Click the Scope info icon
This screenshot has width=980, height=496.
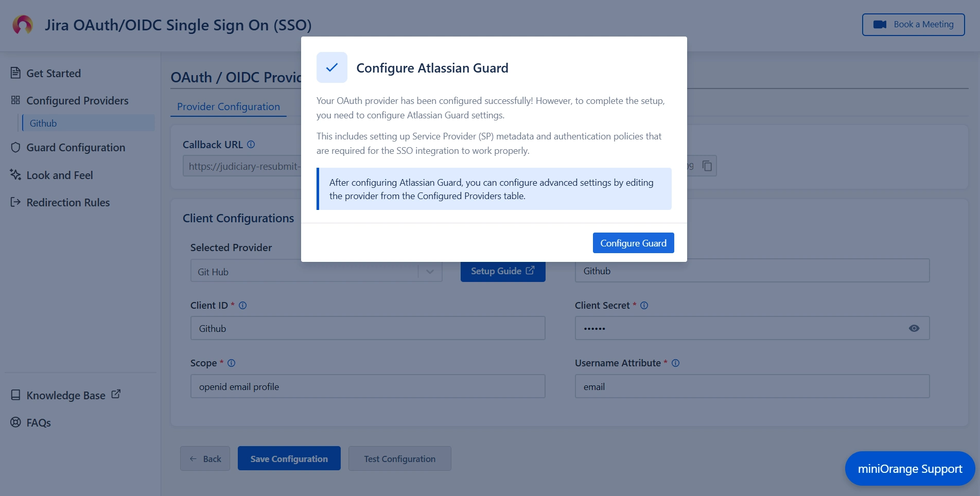pos(232,363)
